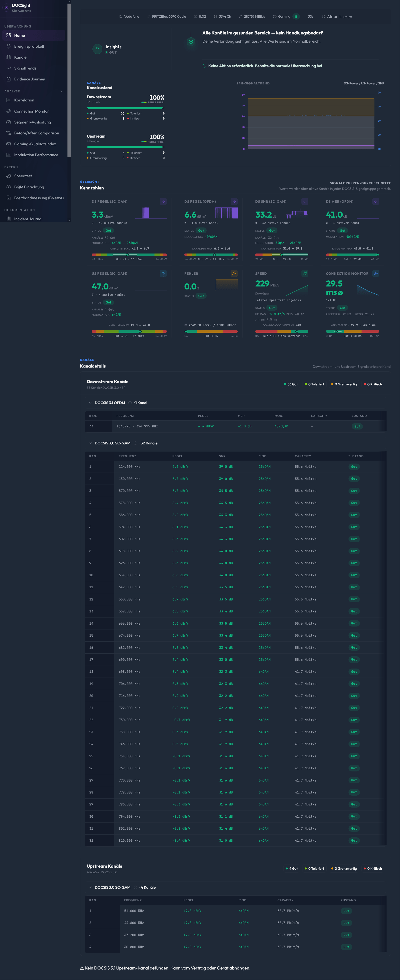Open Gaming-Qualitätsindex via the gamepad icon
This screenshot has height=980, width=400.
(8, 144)
